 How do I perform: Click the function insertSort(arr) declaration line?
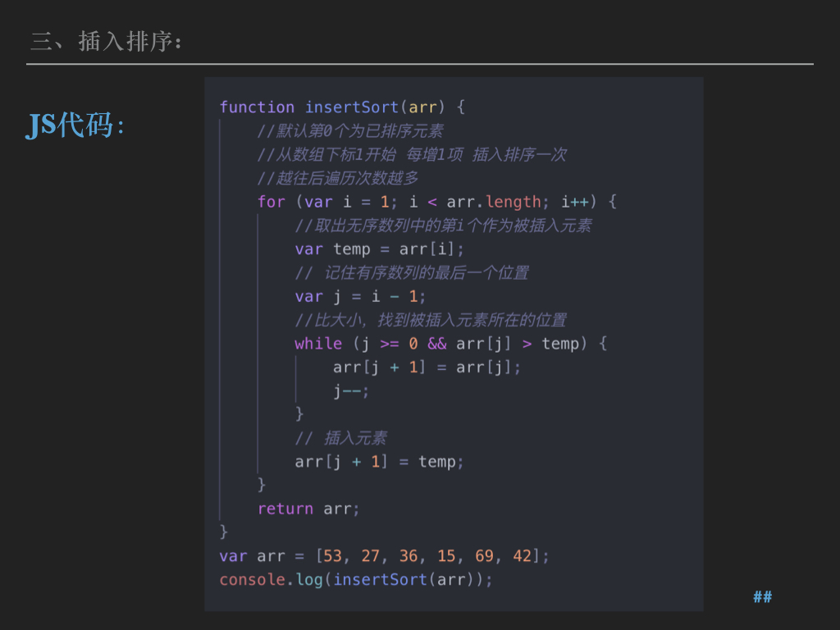342,107
